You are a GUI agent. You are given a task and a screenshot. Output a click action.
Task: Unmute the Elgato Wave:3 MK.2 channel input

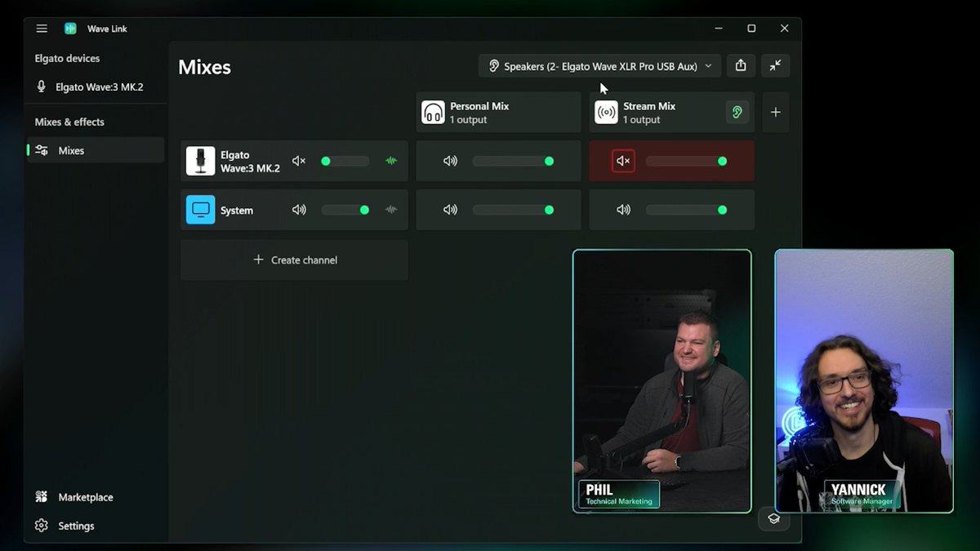pos(299,161)
